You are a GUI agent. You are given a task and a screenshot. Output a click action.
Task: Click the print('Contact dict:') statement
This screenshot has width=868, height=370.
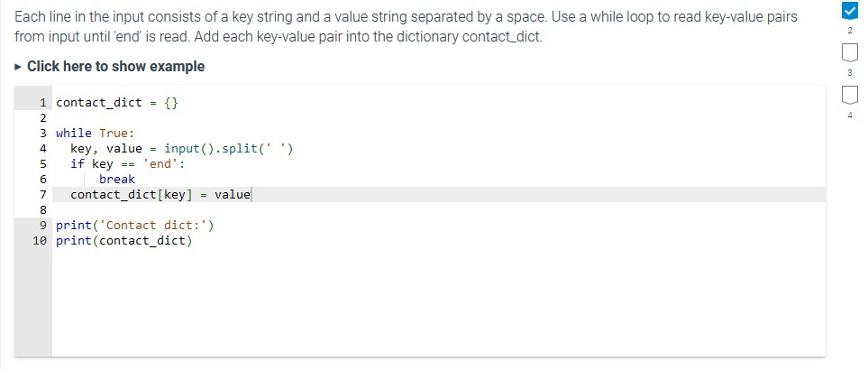pyautogui.click(x=134, y=226)
